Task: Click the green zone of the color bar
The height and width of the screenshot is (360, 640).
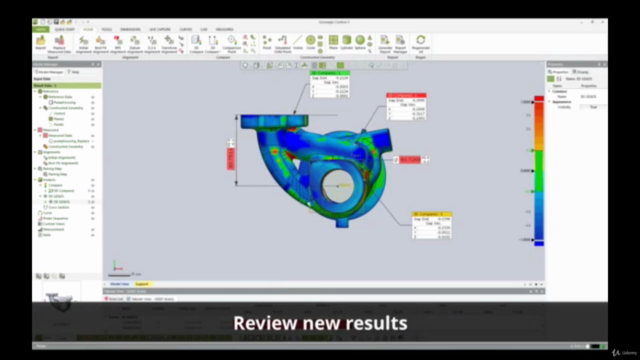Action: tap(539, 171)
